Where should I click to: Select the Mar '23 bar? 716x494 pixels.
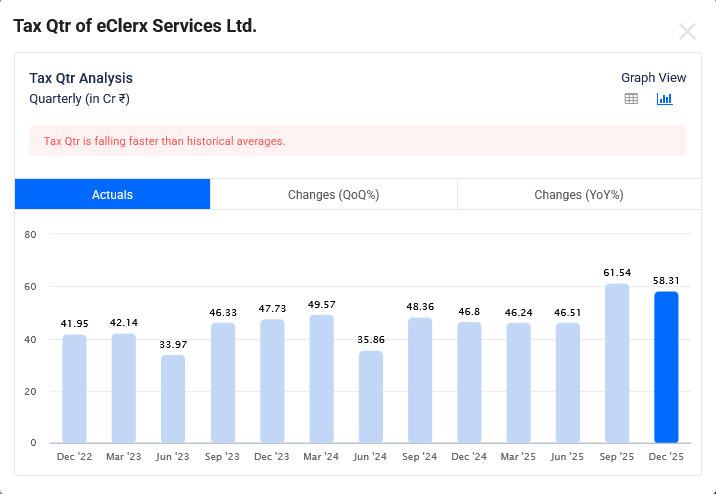123,388
